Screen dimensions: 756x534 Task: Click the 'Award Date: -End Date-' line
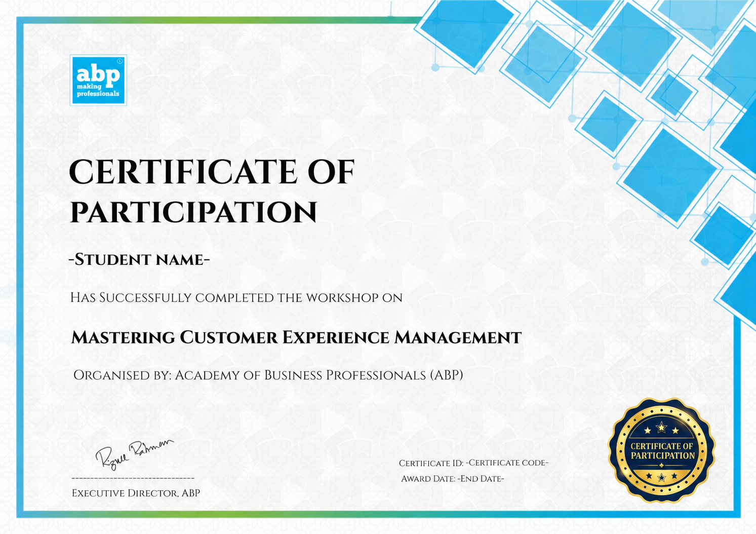pyautogui.click(x=452, y=478)
